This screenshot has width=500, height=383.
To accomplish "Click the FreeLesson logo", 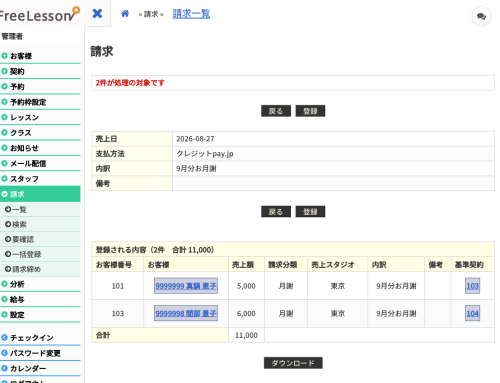I will pos(39,15).
